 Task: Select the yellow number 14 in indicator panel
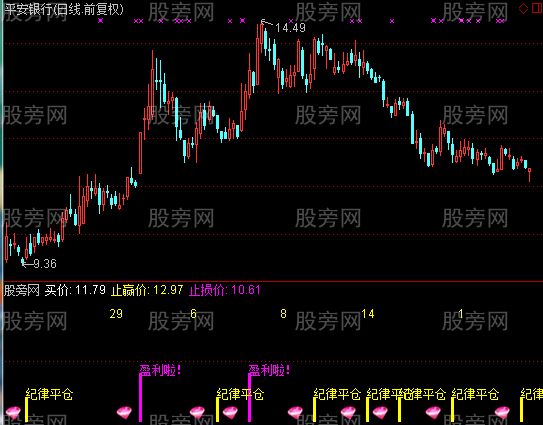coord(367,314)
